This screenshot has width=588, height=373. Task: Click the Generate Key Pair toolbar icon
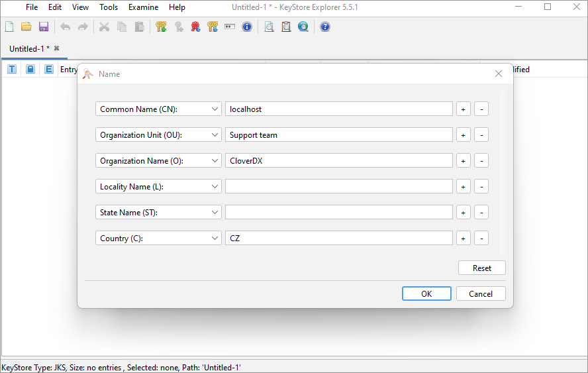pyautogui.click(x=161, y=27)
